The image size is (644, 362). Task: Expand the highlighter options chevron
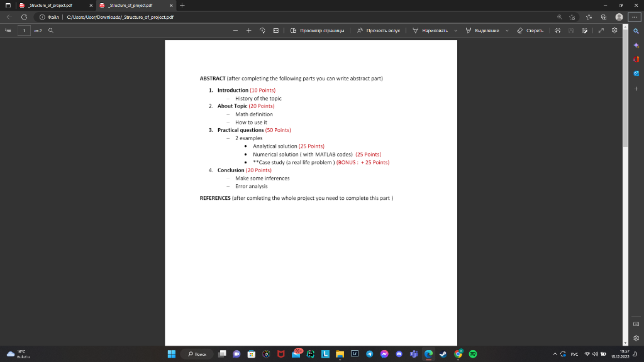pos(507,30)
